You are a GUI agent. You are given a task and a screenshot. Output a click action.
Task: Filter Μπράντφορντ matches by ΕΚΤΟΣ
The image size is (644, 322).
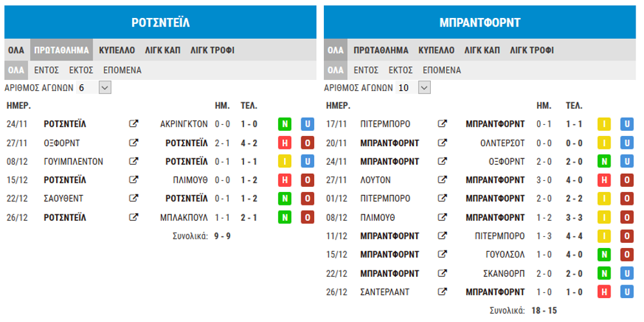coord(401,70)
